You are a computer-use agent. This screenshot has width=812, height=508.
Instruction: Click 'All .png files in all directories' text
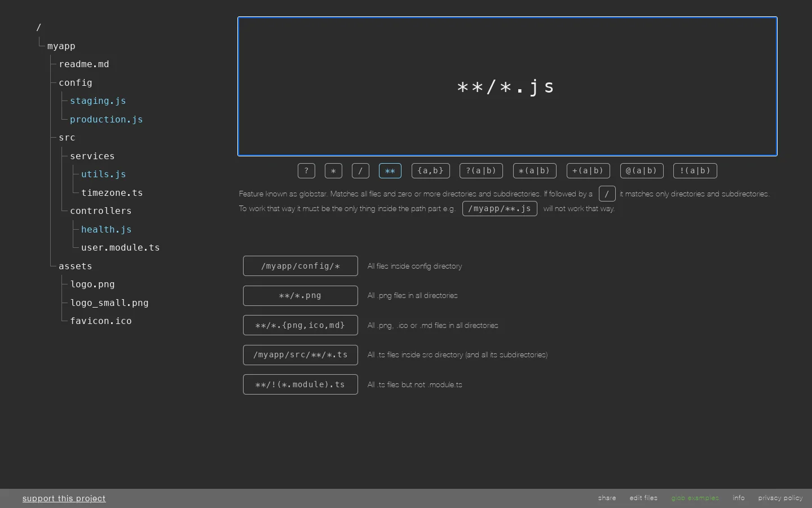click(412, 295)
